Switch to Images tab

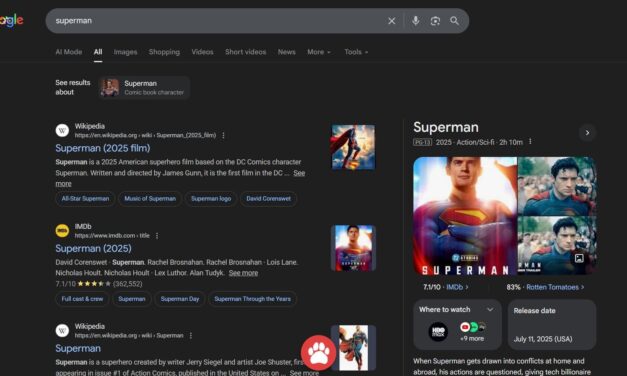pos(125,52)
